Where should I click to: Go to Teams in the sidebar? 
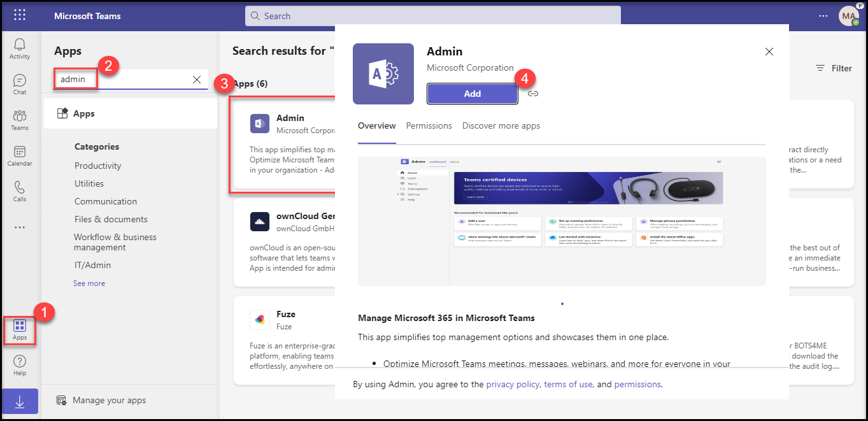point(20,120)
